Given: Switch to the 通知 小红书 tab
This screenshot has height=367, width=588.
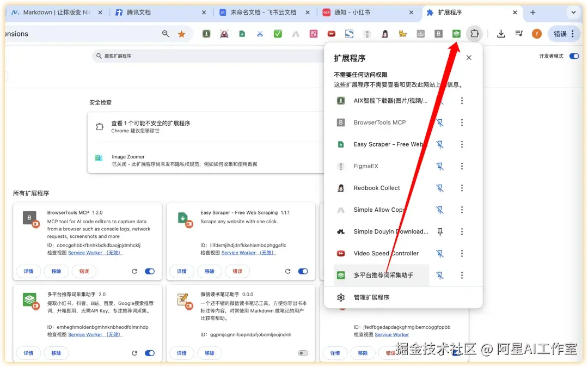Looking at the screenshot, I should 368,13.
